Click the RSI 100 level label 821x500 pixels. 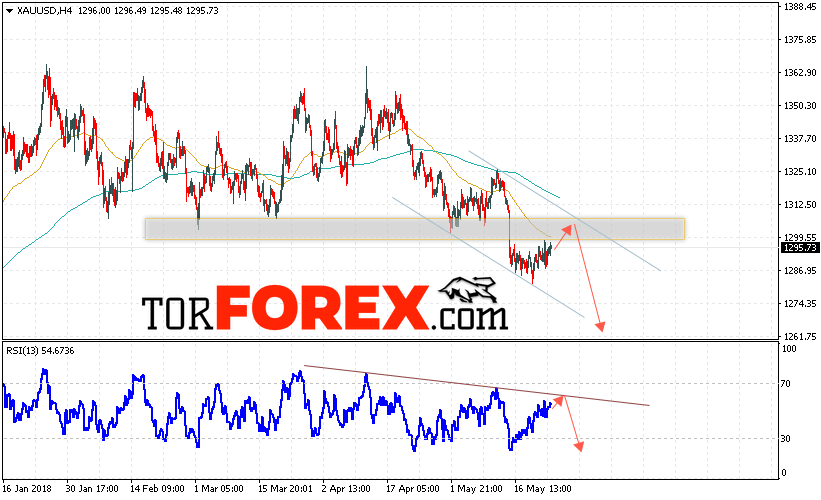pos(789,349)
